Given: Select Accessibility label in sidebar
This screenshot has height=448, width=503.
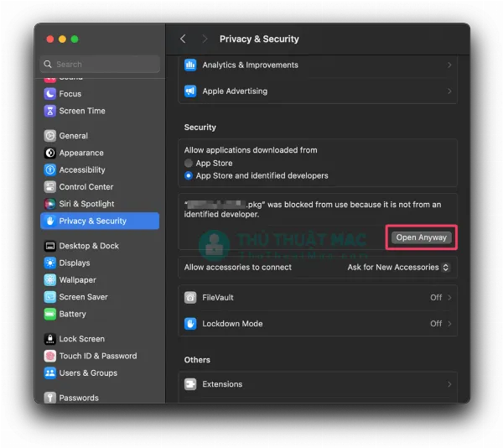Looking at the screenshot, I should coord(82,169).
